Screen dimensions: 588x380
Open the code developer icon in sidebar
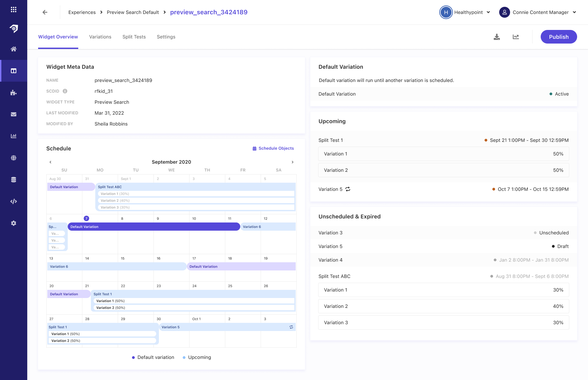pyautogui.click(x=14, y=201)
